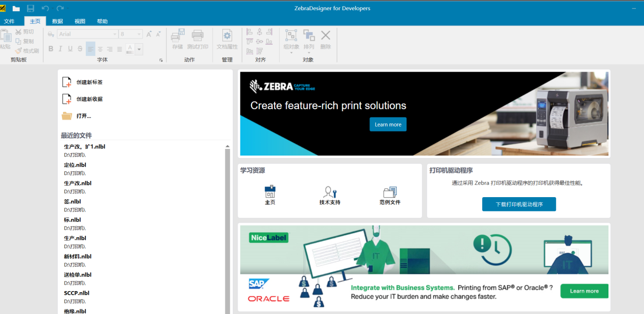Open recent file 定位.nlbl

(75, 165)
